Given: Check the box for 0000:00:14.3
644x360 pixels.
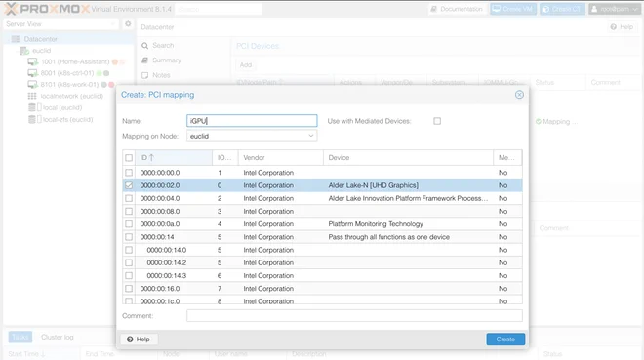Looking at the screenshot, I should tap(129, 276).
